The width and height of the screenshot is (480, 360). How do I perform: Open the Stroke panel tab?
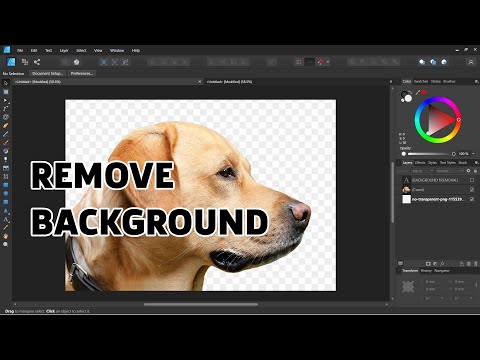pyautogui.click(x=436, y=81)
